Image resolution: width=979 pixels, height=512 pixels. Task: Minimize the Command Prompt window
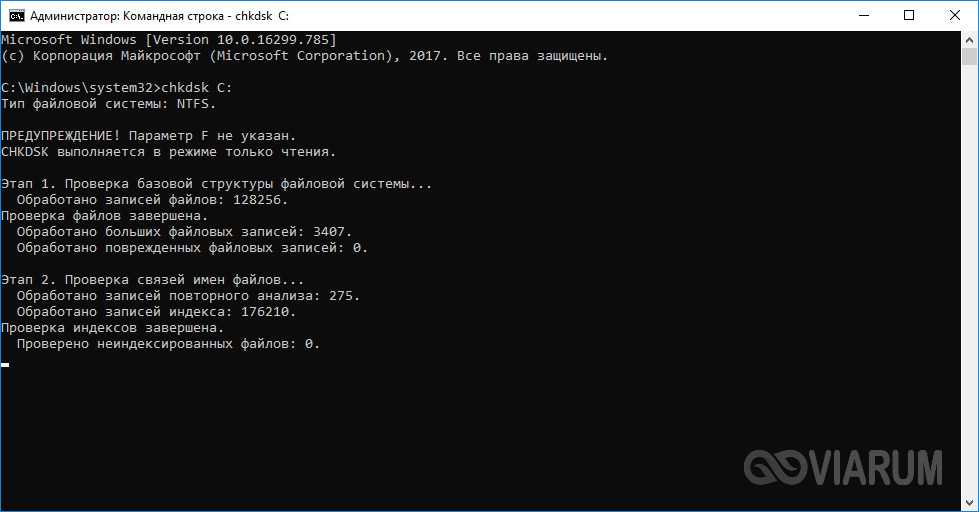[x=862, y=15]
